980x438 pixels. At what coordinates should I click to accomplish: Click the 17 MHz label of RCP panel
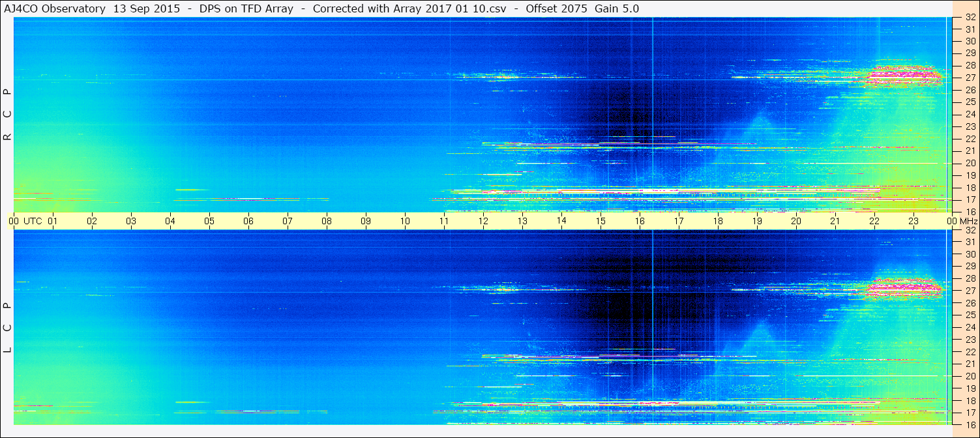tap(970, 199)
